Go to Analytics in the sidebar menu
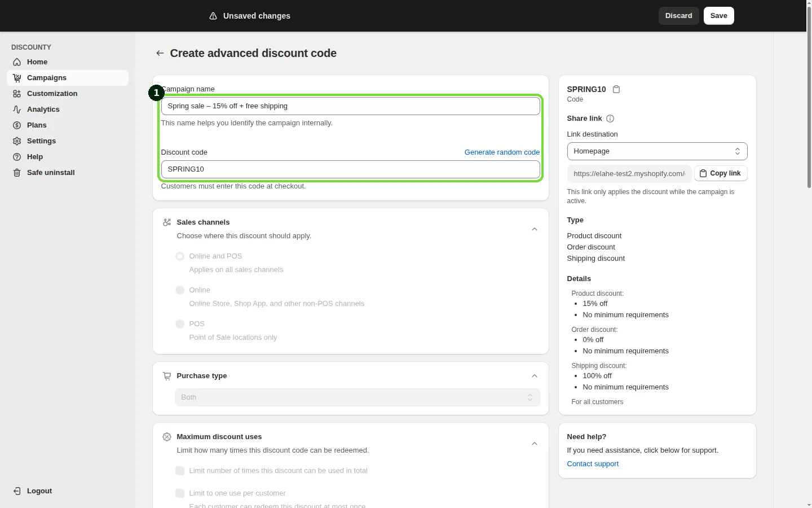The width and height of the screenshot is (812, 508). [x=68, y=110]
